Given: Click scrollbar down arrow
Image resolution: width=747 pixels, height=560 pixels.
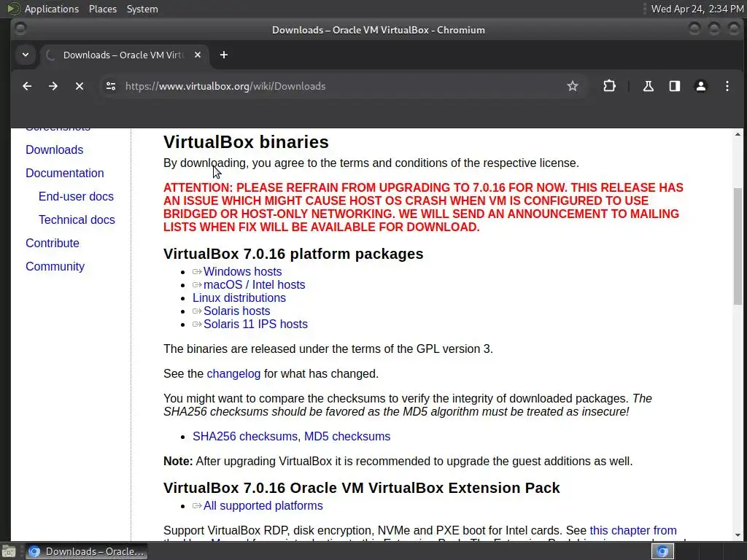Looking at the screenshot, I should click(x=738, y=535).
